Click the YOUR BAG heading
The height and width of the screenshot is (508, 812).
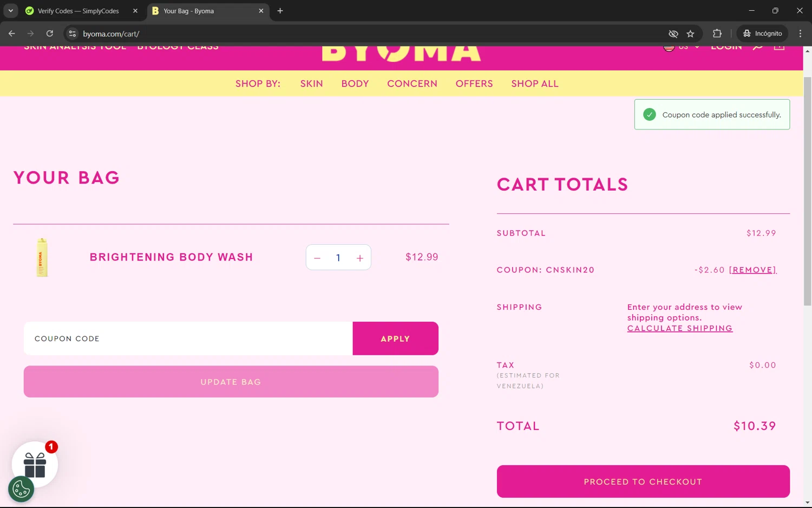67,178
